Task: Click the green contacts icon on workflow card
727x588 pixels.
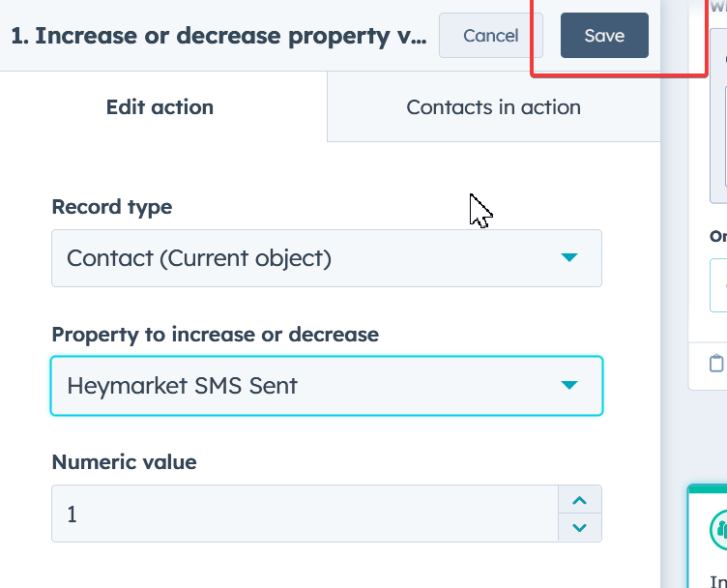Action: tap(720, 528)
